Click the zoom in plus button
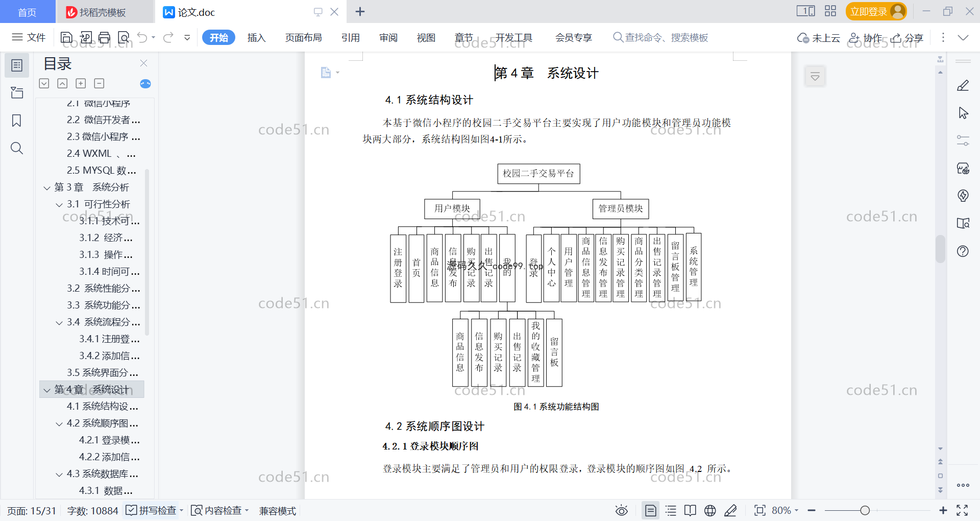980x521 pixels. pos(943,510)
